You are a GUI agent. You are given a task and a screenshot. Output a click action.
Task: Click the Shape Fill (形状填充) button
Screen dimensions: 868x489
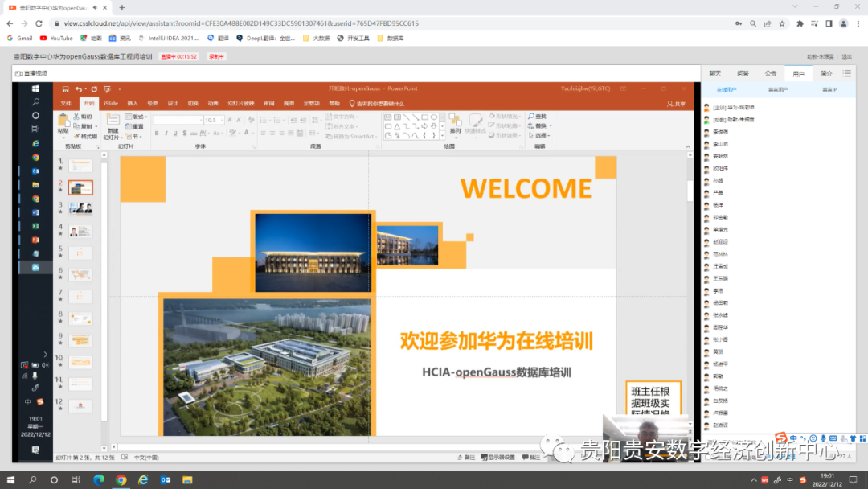pos(504,117)
